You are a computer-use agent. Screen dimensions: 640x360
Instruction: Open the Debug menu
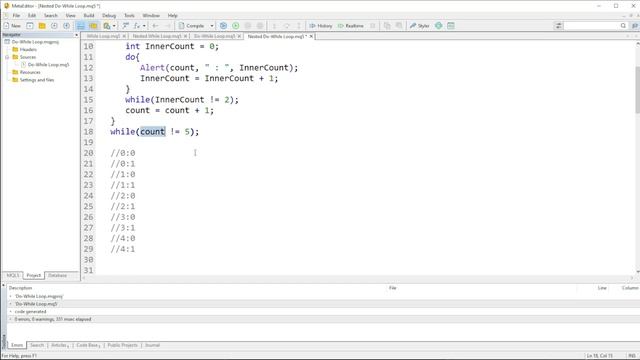109,16
